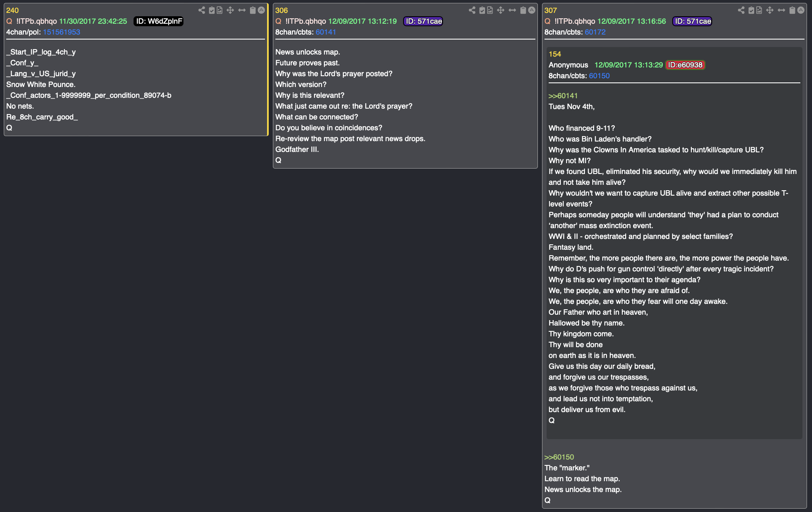Open 8chan/cbts link 60150 in quoted post
The width and height of the screenshot is (812, 512).
coord(599,76)
